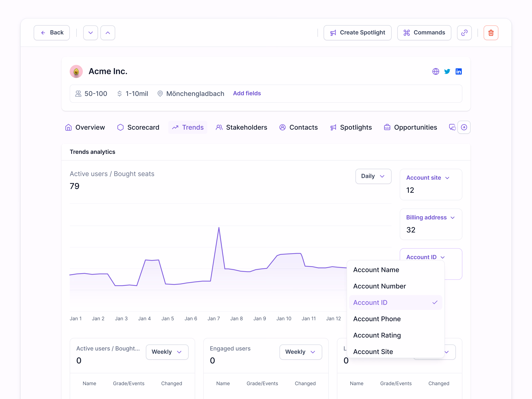This screenshot has width=532, height=399.
Task: Choose Account Number from the list
Action: (396, 286)
